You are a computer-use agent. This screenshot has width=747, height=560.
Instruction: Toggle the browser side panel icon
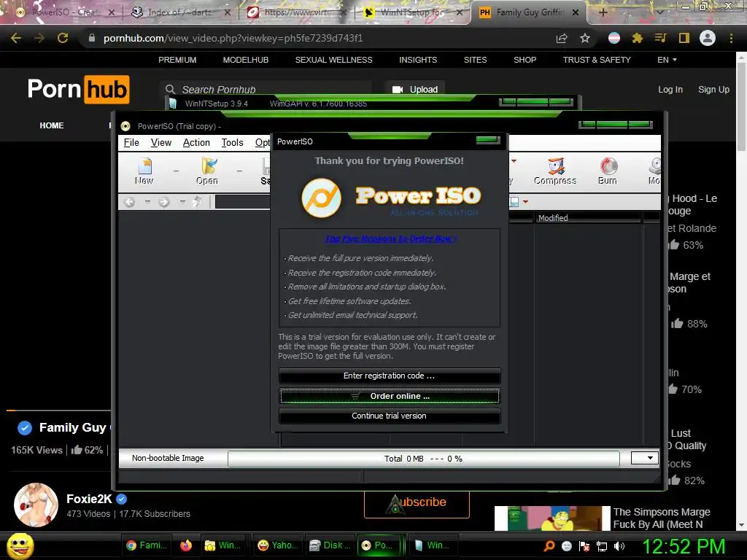pyautogui.click(x=684, y=38)
